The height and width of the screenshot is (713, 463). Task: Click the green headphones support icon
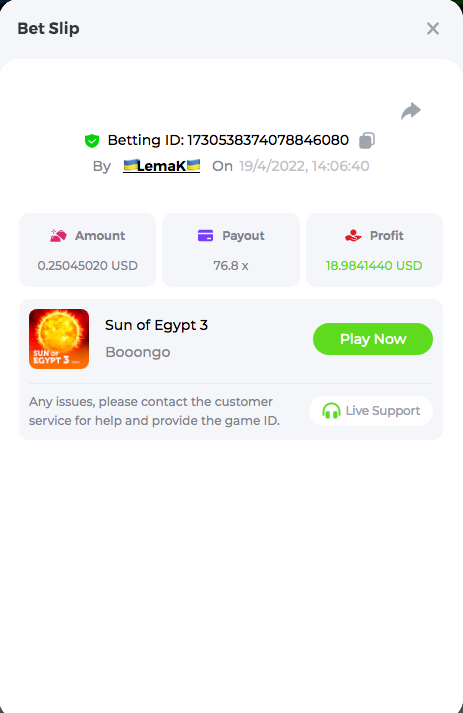click(x=331, y=411)
